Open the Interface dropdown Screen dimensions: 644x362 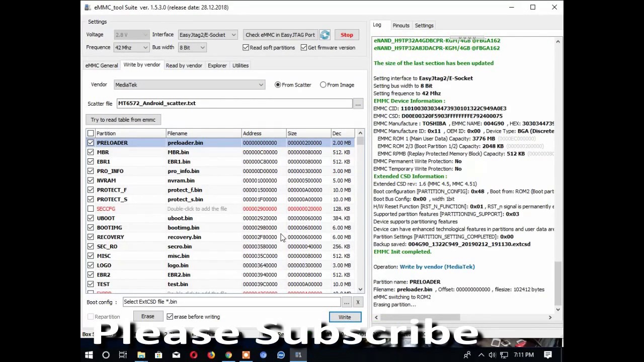[x=208, y=35]
